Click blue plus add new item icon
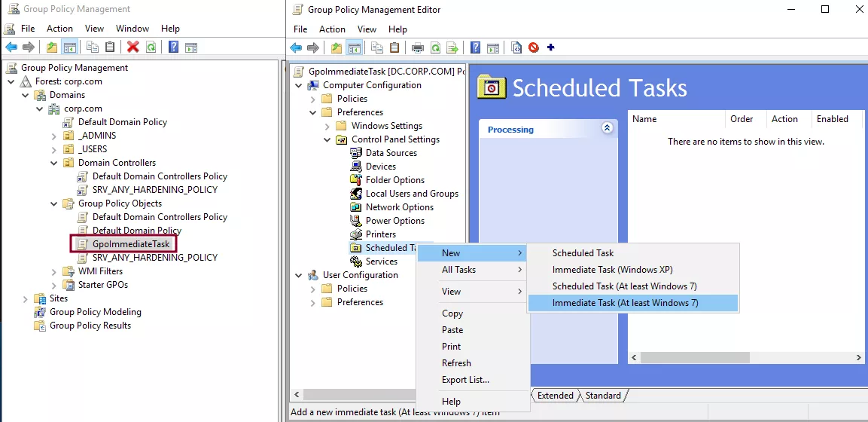Screen dimensions: 868x422 click(x=550, y=47)
